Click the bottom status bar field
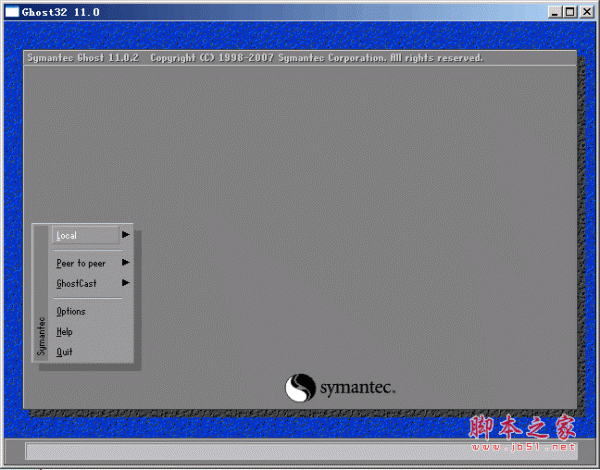 tap(302, 451)
